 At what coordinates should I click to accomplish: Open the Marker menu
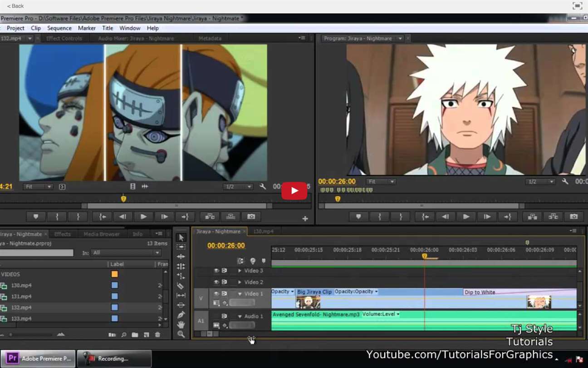87,28
